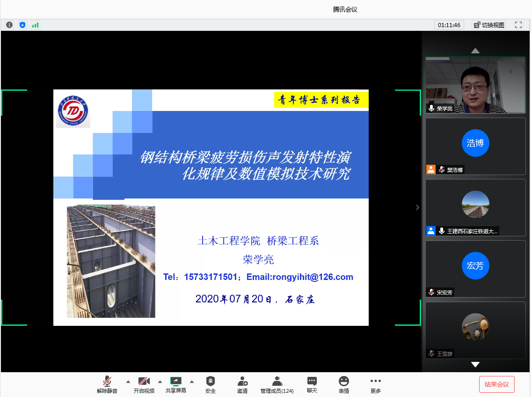Open the Invite (邀请) dialog
The width and height of the screenshot is (532, 397).
[x=242, y=384]
